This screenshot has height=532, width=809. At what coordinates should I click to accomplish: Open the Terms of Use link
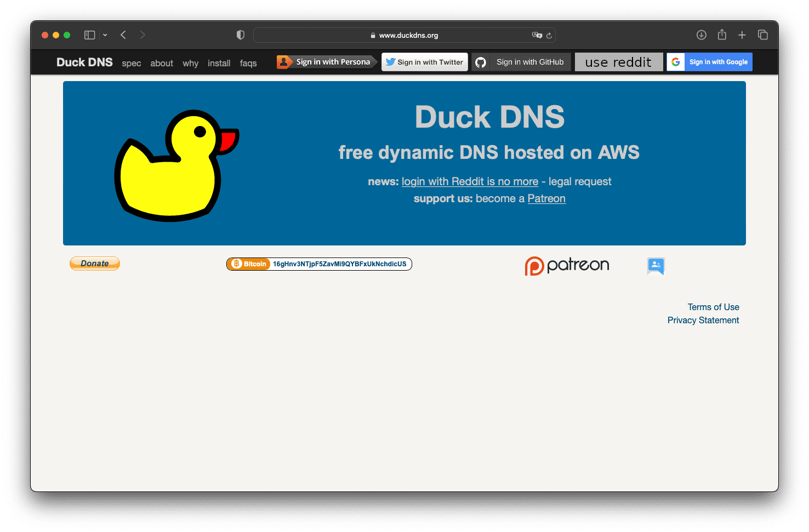tap(713, 307)
